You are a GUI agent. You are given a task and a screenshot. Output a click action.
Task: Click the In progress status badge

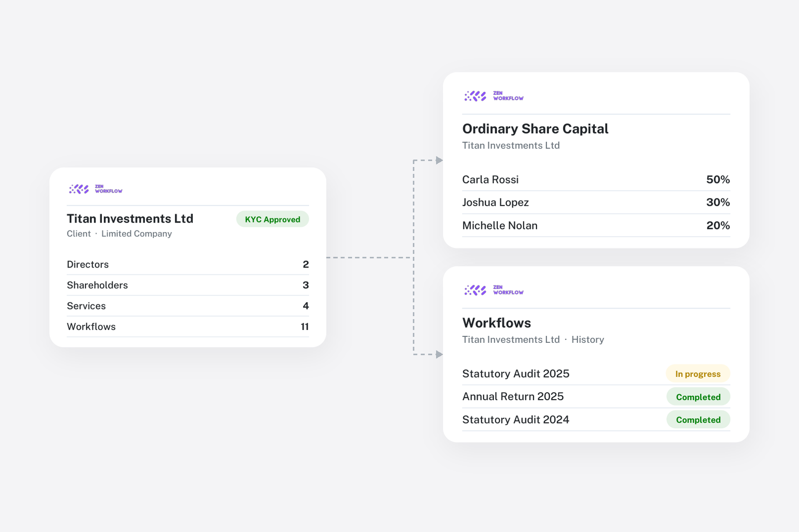pyautogui.click(x=698, y=374)
